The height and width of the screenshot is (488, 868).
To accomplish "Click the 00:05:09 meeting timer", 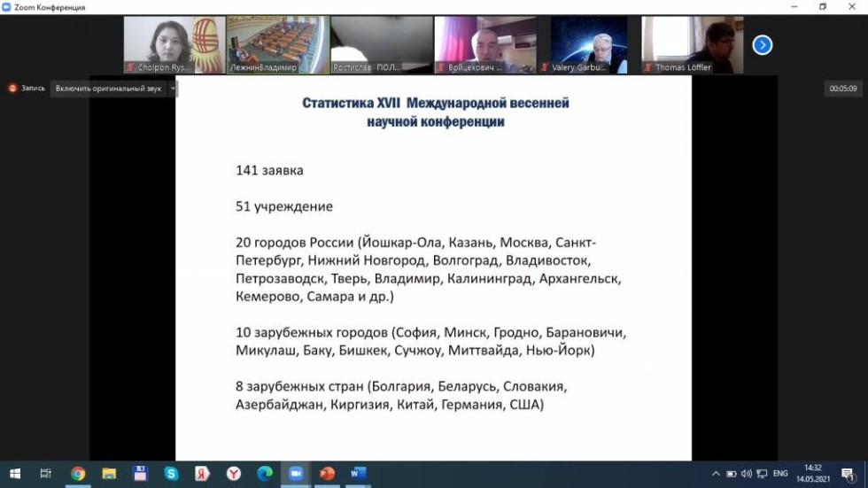I will 842,89.
